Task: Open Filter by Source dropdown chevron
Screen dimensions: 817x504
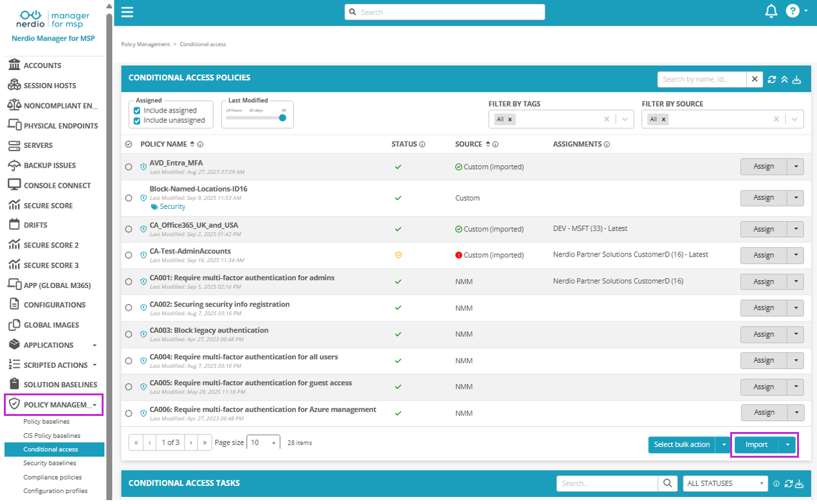Action: [x=794, y=119]
